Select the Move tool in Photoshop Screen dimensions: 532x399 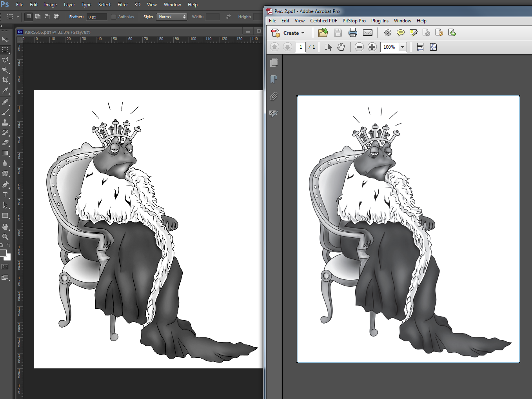click(5, 39)
